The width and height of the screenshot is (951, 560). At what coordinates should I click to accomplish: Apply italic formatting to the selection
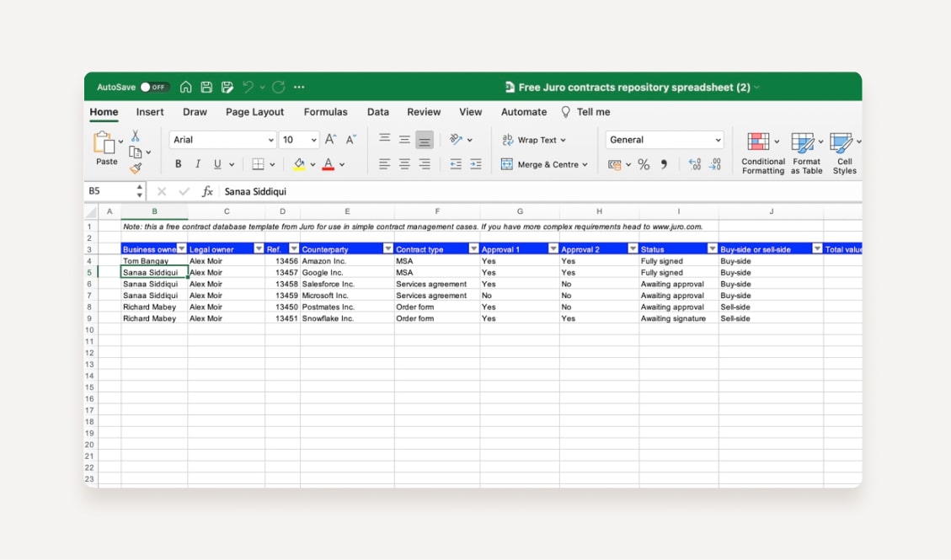coord(197,163)
